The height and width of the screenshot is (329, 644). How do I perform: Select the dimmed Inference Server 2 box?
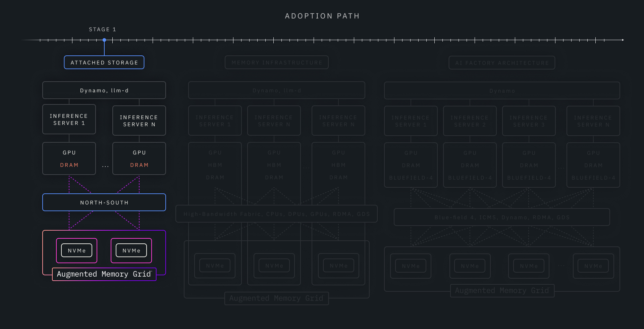pos(470,121)
